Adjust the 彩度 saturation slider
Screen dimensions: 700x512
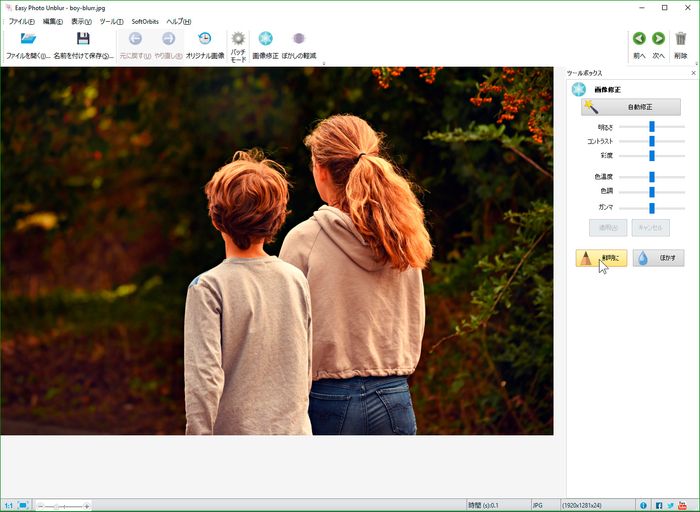(x=652, y=156)
